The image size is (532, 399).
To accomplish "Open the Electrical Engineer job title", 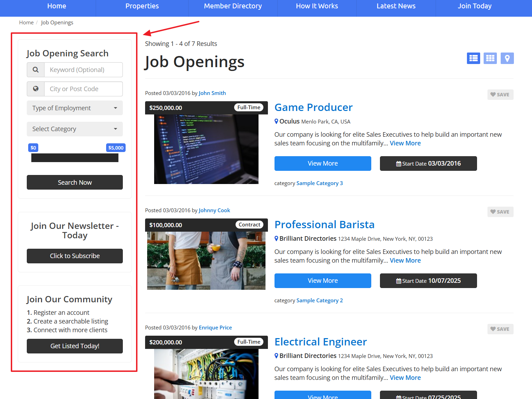I will click(320, 342).
